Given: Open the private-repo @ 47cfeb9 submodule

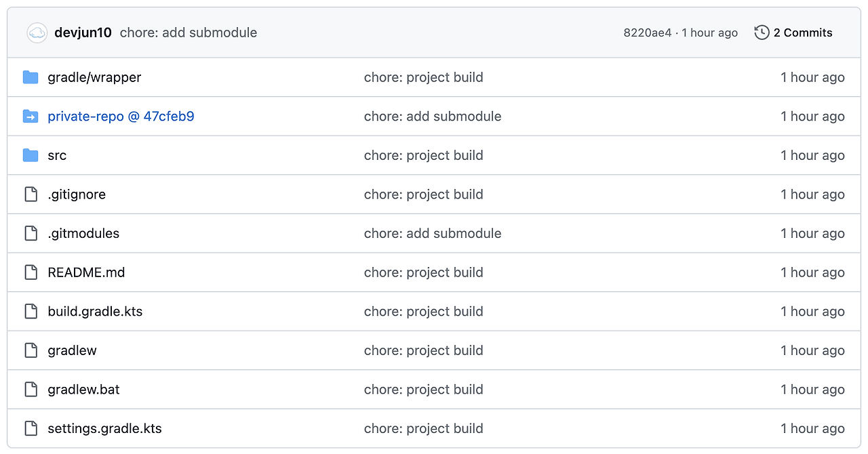Looking at the screenshot, I should point(121,117).
